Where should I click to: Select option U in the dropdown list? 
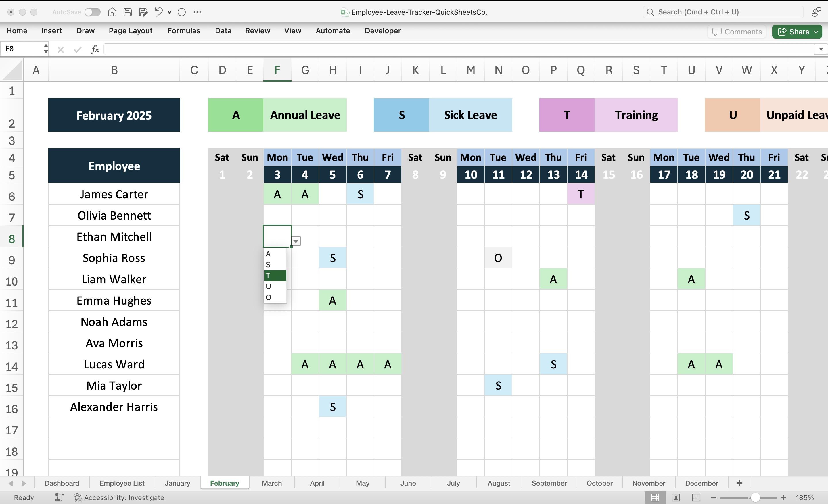pos(268,286)
